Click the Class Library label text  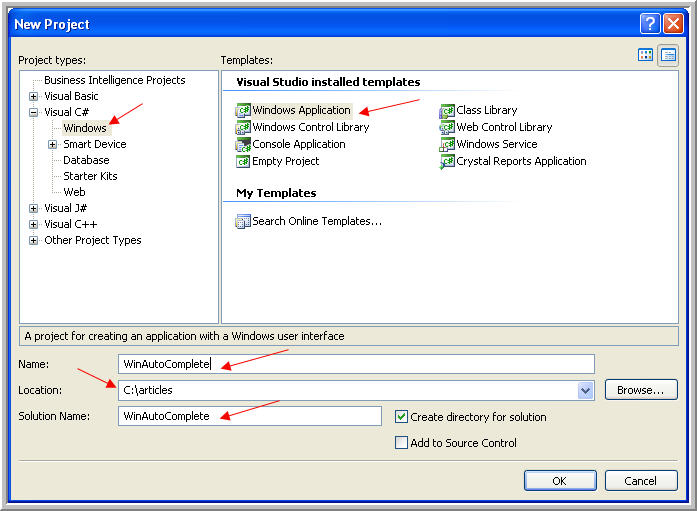coord(487,110)
